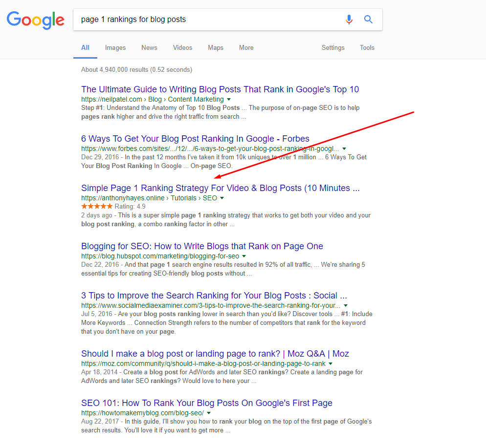Click the moz.com community green URL
This screenshot has height=448, width=486.
[x=203, y=364]
